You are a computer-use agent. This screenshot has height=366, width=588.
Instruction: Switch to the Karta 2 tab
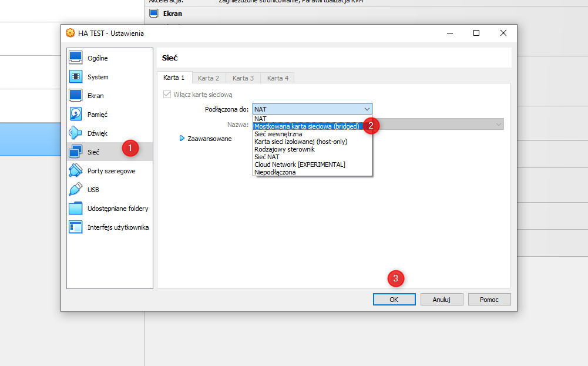(x=209, y=78)
